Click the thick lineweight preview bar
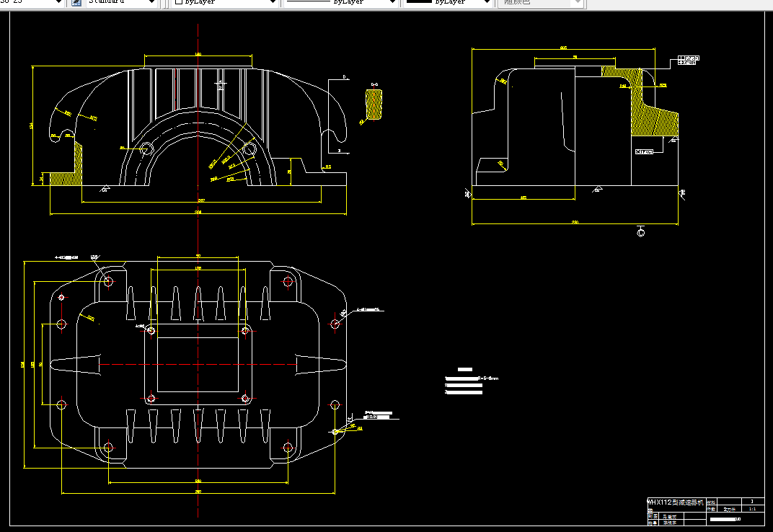Screen dimensions: 773x532 (419, 1)
